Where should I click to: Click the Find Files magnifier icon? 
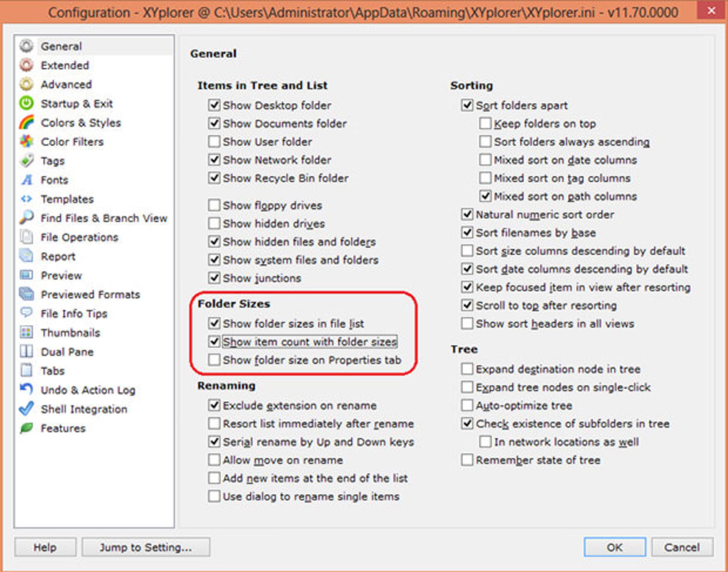(x=27, y=218)
